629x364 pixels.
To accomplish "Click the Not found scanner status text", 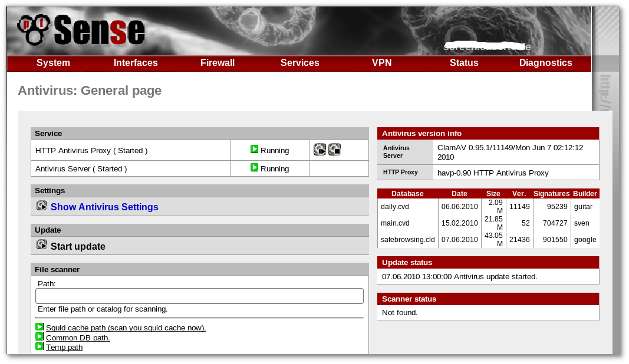I will pos(400,313).
